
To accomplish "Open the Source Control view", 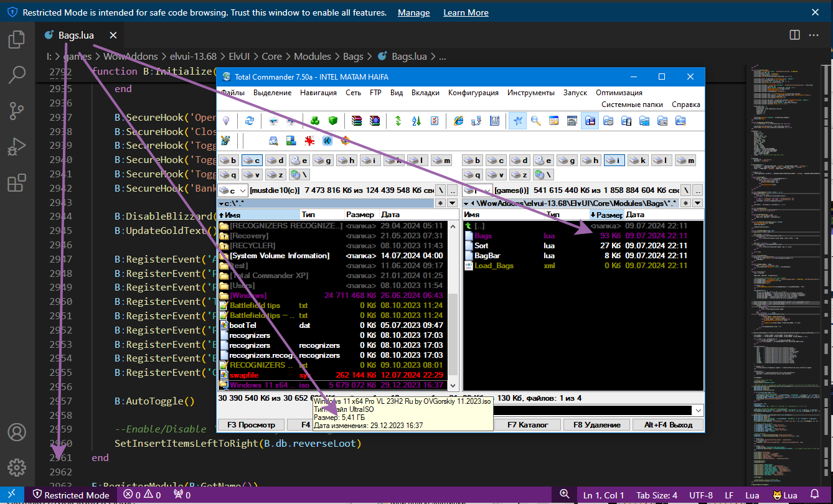I will (17, 111).
